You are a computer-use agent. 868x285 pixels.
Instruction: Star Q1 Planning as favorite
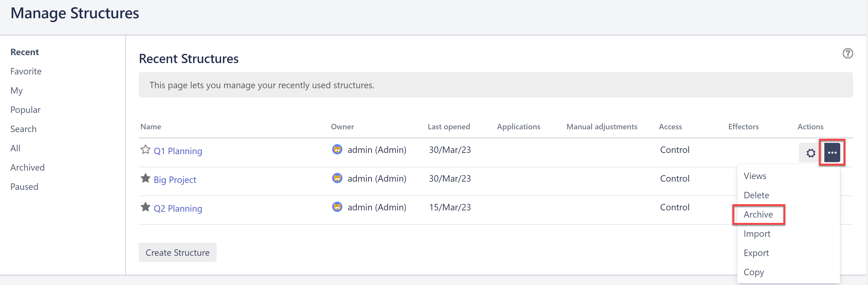click(x=145, y=149)
